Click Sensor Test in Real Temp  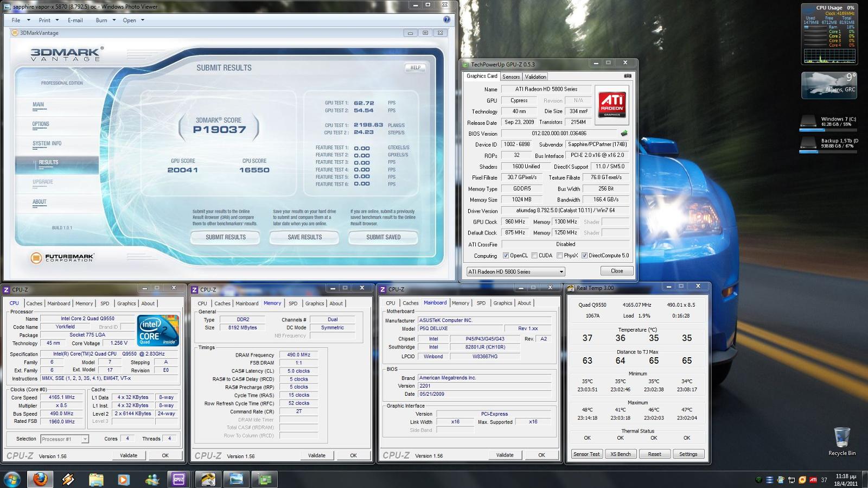(586, 454)
